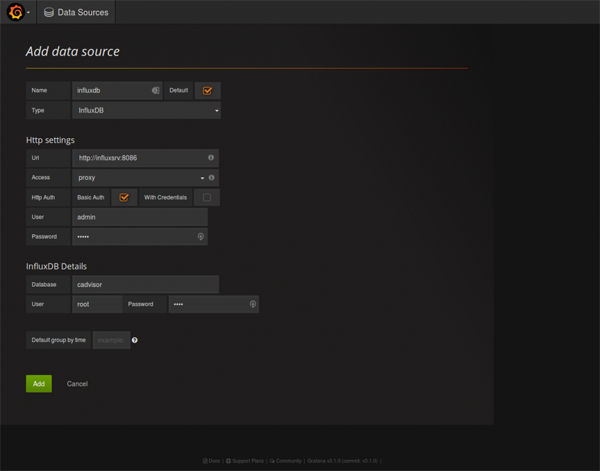Click the Add data source heading
This screenshot has height=471, width=600.
click(x=73, y=51)
